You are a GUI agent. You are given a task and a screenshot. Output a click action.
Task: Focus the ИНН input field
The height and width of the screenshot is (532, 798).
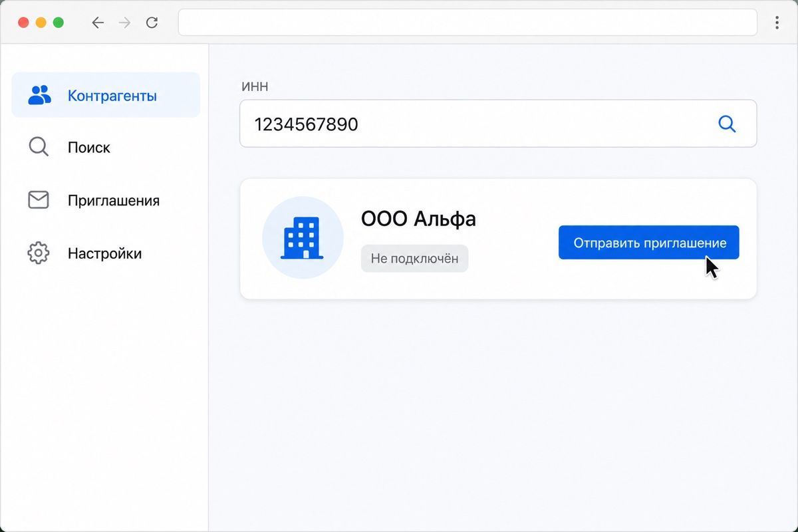click(x=498, y=124)
